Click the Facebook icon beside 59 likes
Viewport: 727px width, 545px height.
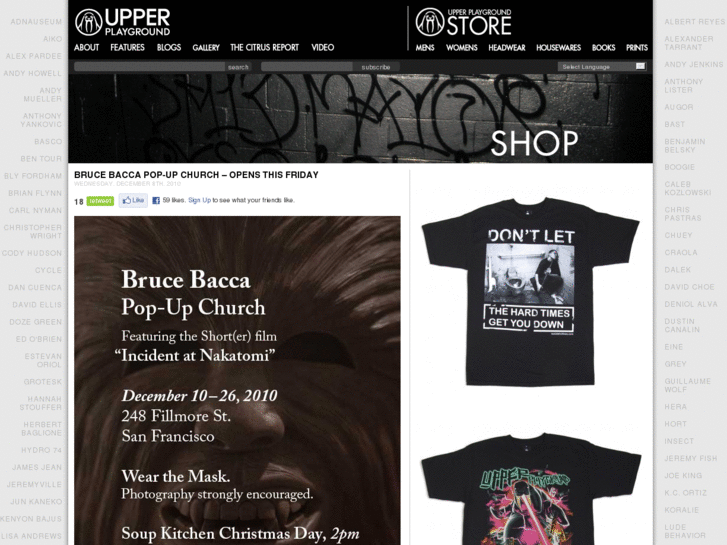(156, 200)
